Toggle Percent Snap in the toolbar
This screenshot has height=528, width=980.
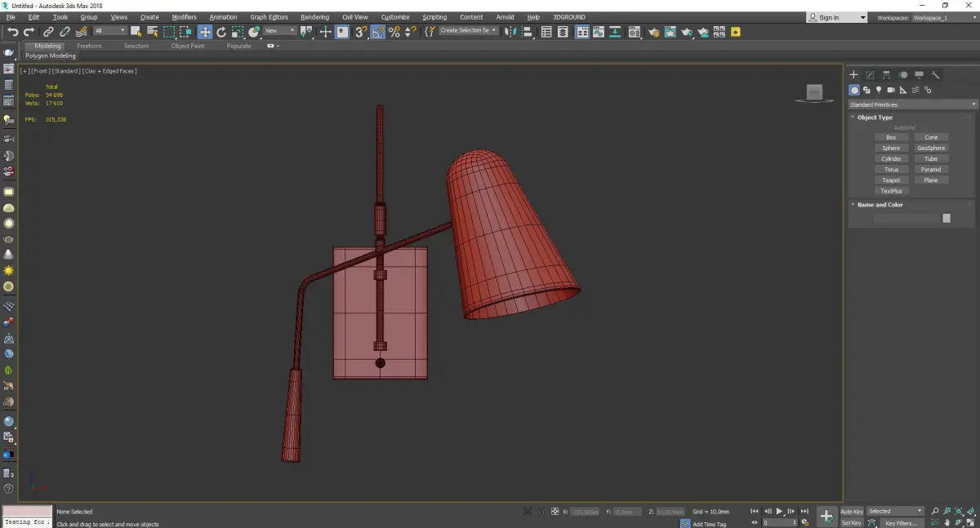coord(394,32)
